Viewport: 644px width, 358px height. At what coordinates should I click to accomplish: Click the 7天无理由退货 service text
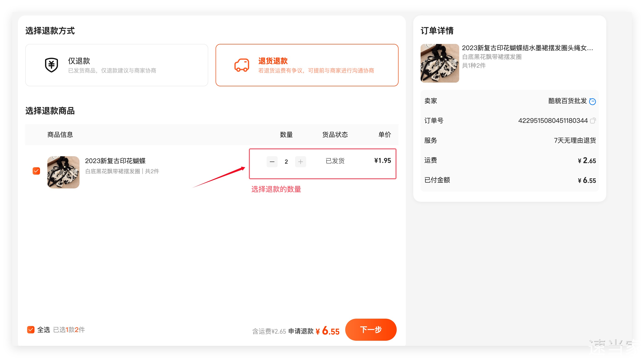pos(575,140)
